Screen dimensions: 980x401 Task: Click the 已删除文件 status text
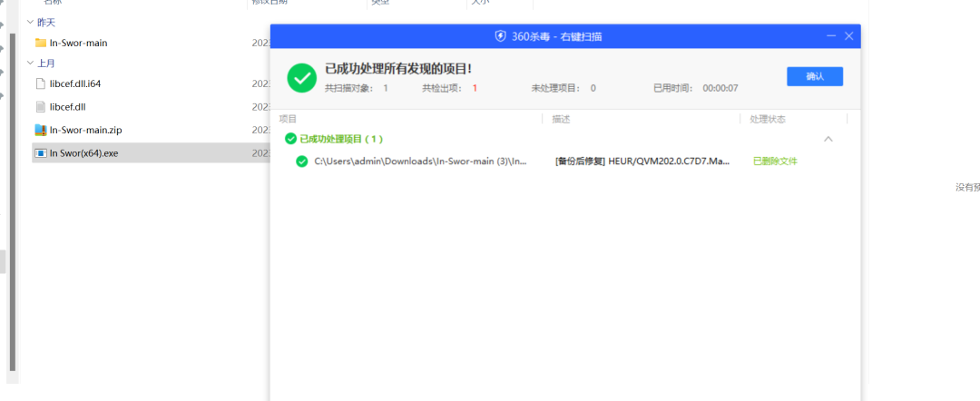775,161
